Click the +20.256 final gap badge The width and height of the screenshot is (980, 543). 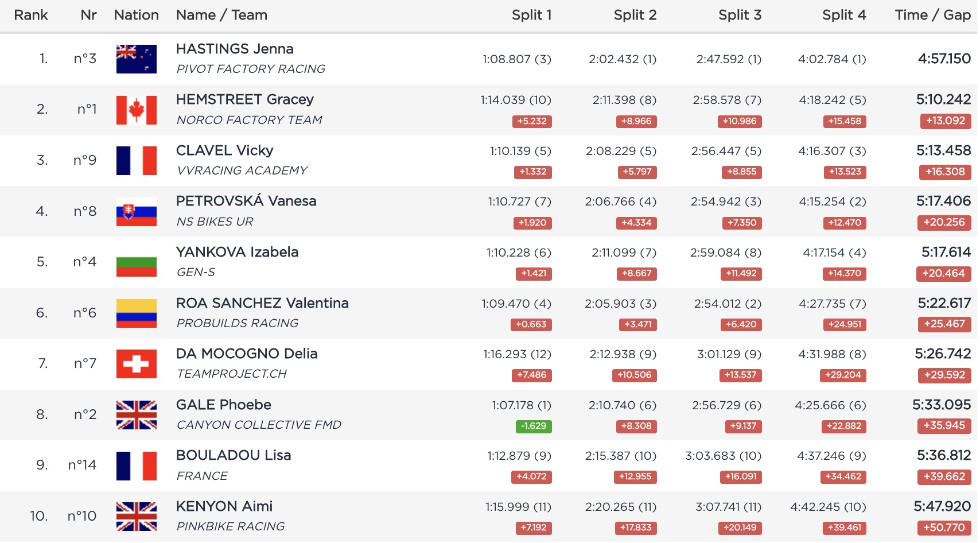click(x=944, y=223)
